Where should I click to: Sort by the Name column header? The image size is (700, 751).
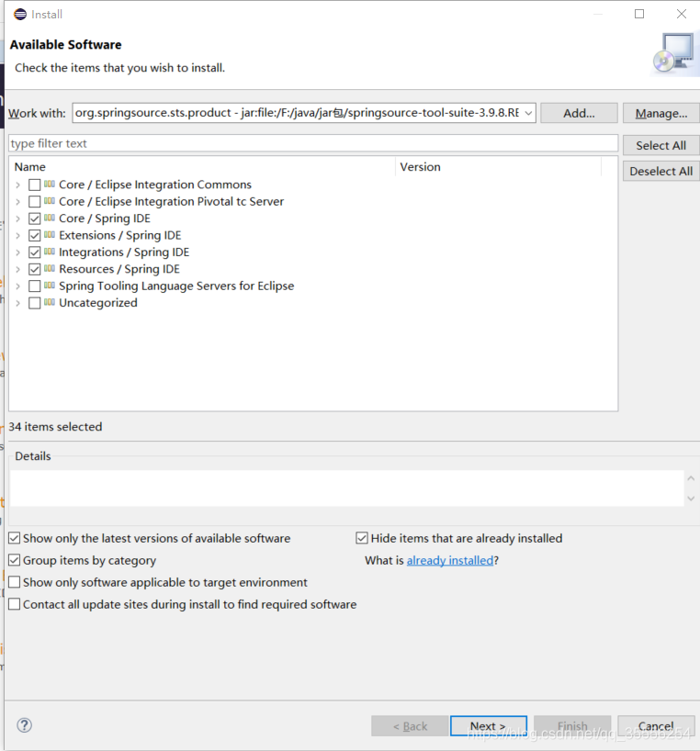(202, 167)
